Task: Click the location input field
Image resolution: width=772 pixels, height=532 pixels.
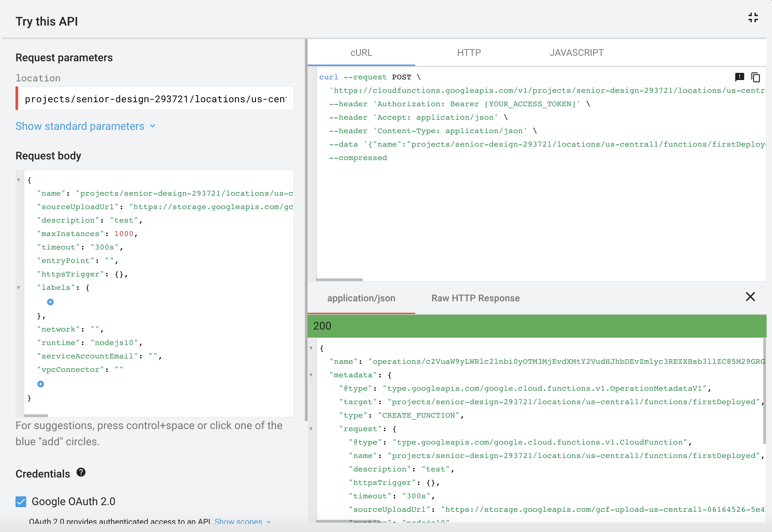Action: (155, 99)
